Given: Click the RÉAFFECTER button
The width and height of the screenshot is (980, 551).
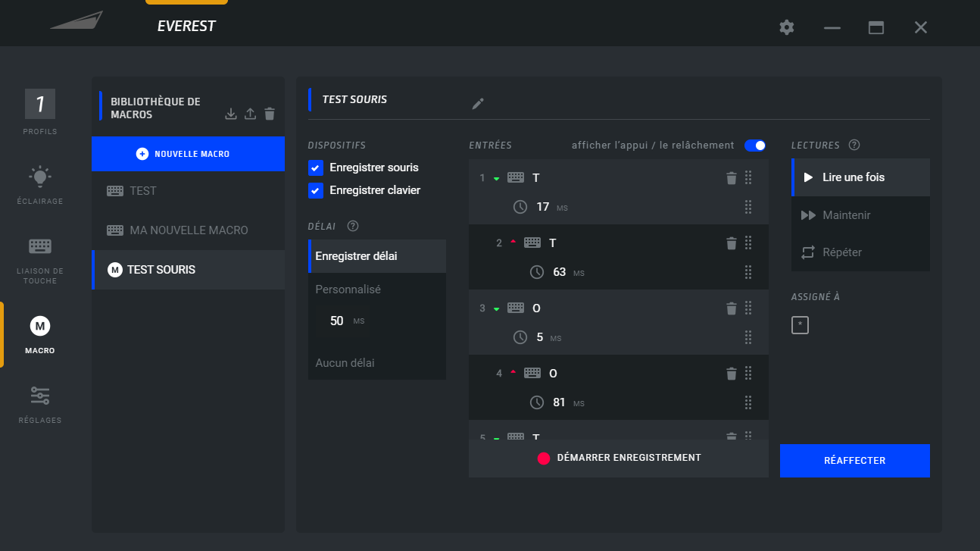Looking at the screenshot, I should pyautogui.click(x=854, y=461).
